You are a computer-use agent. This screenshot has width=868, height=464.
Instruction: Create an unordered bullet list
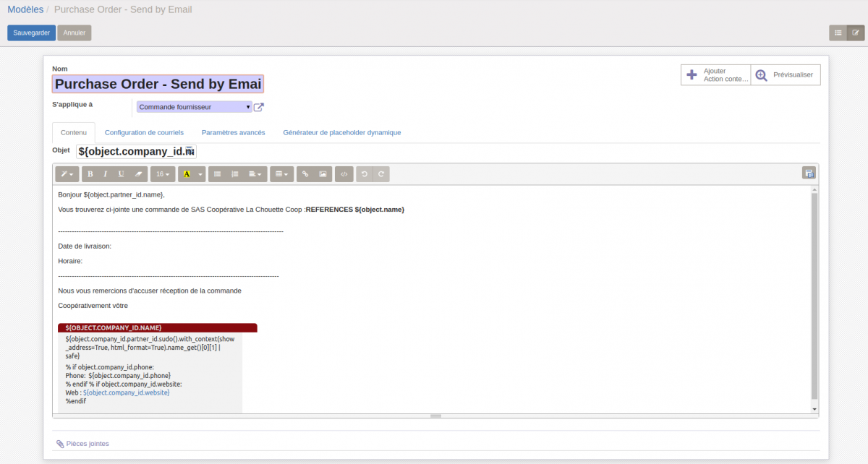(218, 174)
